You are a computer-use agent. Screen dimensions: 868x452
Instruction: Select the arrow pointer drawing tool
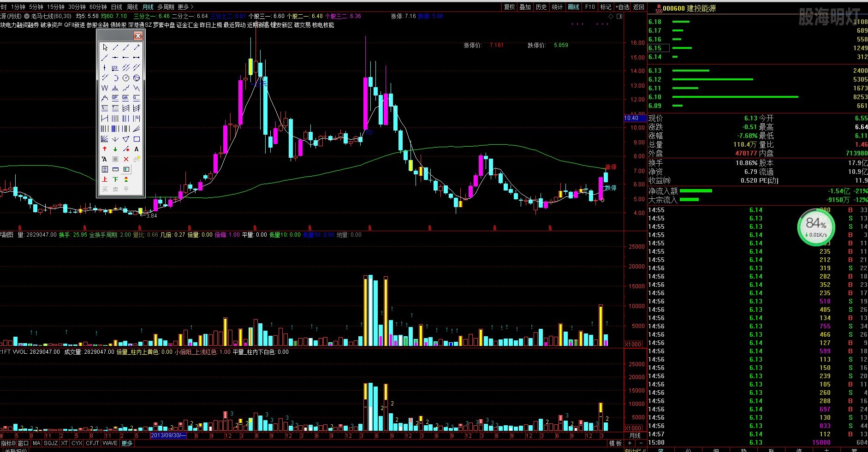[105, 47]
